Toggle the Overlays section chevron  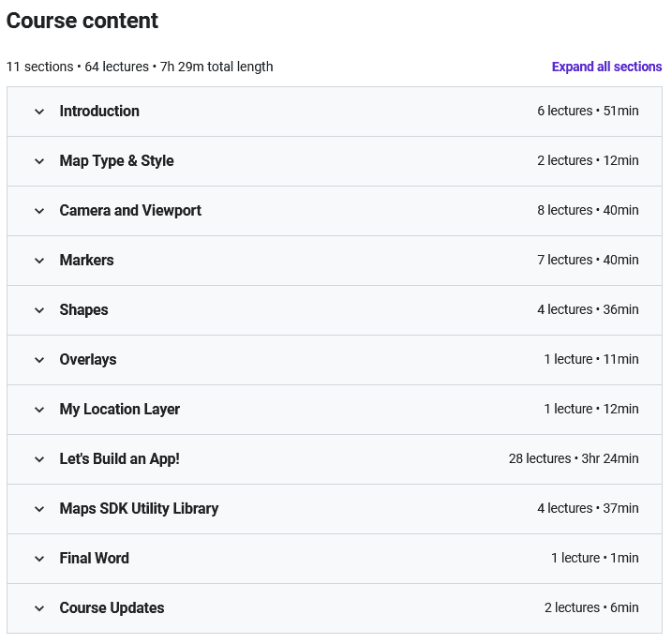point(39,360)
